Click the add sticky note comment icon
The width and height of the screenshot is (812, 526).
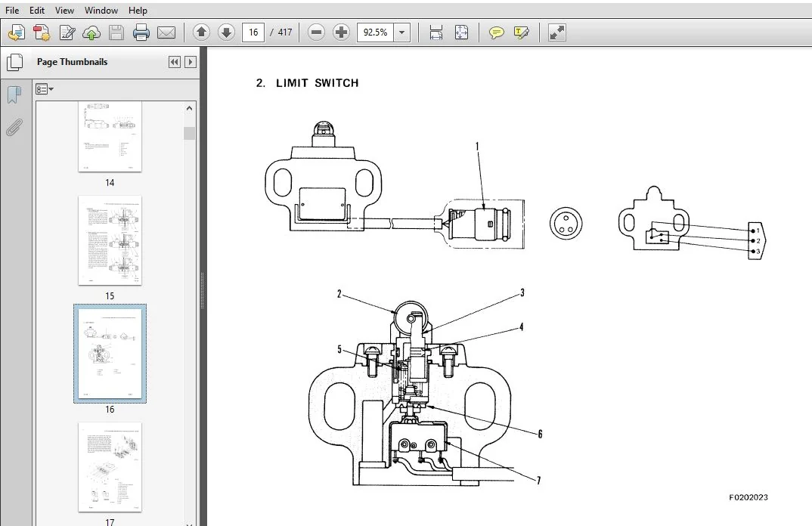(496, 32)
